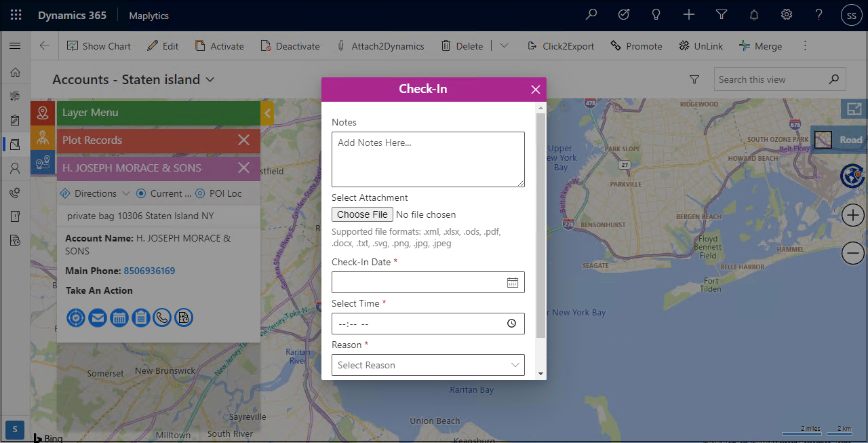
Task: Zoom in on the map
Action: tap(852, 216)
